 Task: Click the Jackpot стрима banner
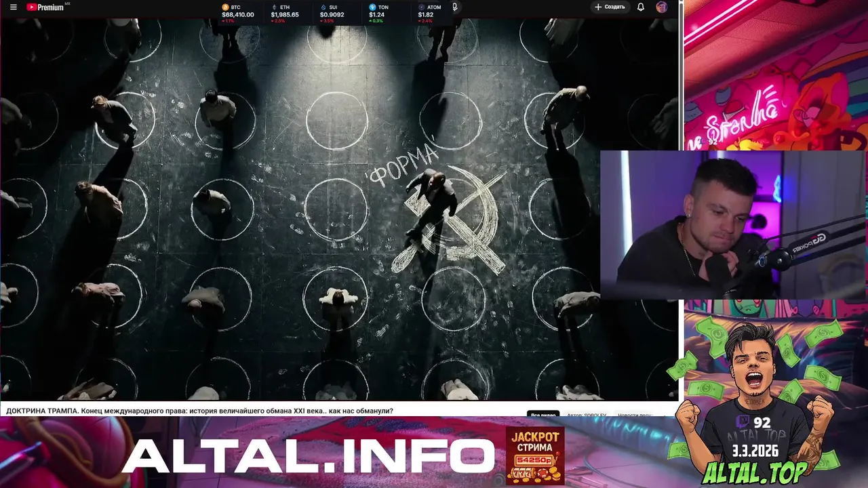point(535,455)
